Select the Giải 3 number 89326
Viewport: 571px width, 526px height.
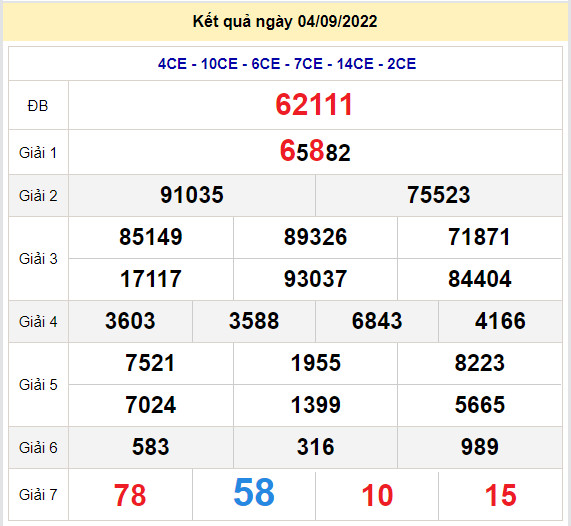click(315, 237)
